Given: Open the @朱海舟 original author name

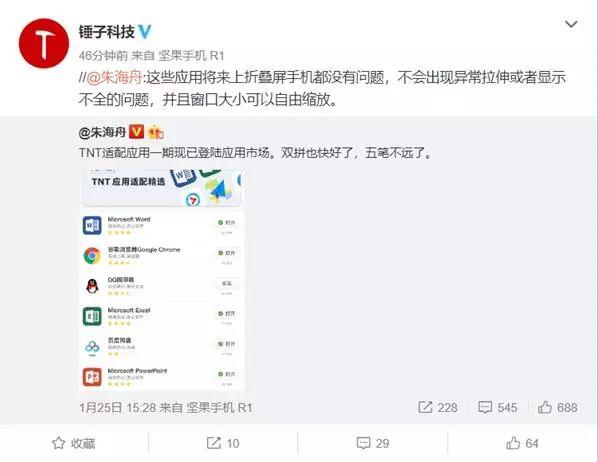Looking at the screenshot, I should point(102,132).
